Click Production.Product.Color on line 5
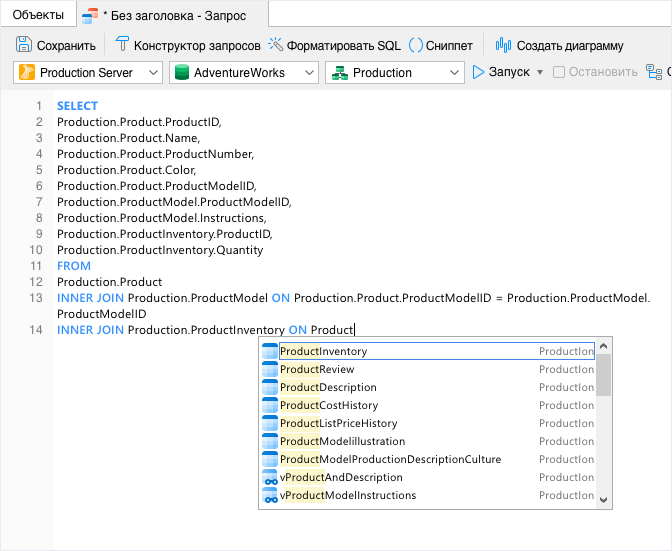672x551 pixels. coord(126,170)
